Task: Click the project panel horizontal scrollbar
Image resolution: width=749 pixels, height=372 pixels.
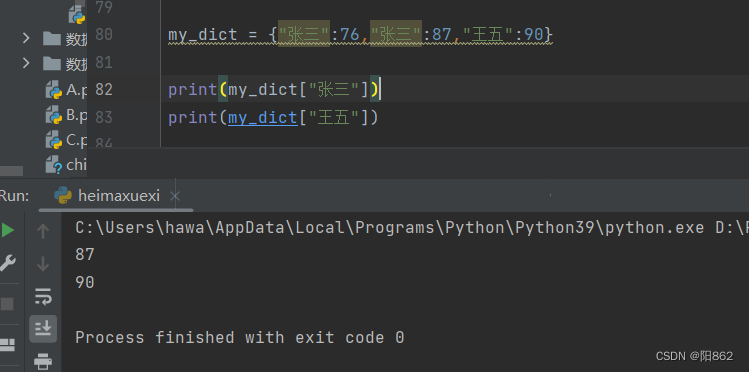Action: 11,171
